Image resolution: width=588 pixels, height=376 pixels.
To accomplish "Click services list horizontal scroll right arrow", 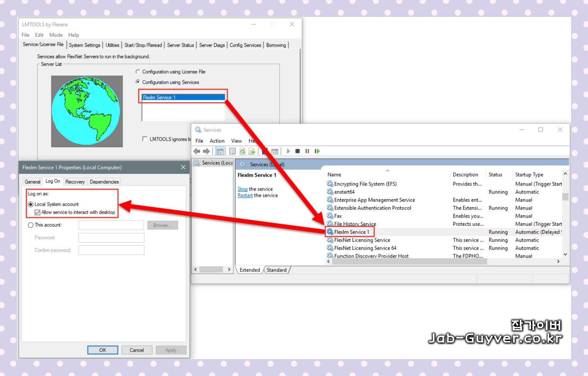I will click(558, 261).
